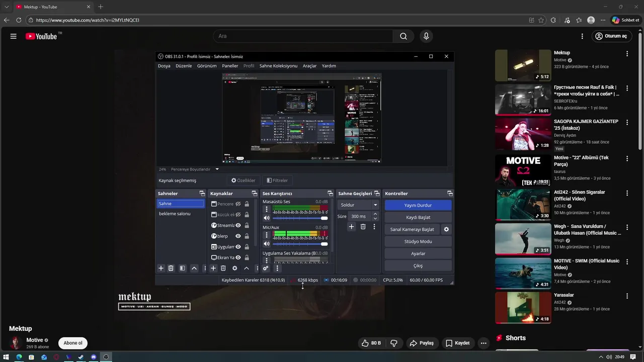This screenshot has width=644, height=362.
Task: Open Görünüm menu in OBS
Action: [207, 66]
